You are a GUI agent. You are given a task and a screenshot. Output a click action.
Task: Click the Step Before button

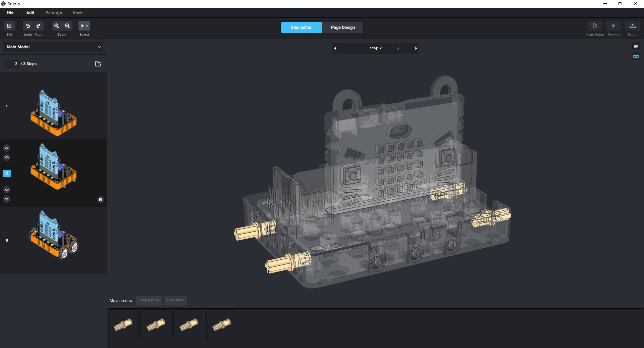(149, 300)
